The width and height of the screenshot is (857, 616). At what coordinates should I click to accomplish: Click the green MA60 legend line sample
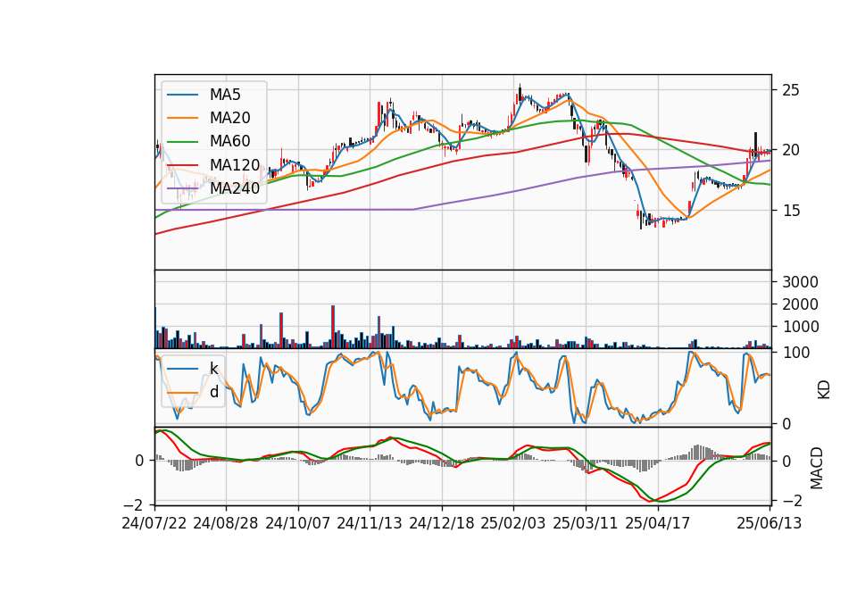point(182,142)
